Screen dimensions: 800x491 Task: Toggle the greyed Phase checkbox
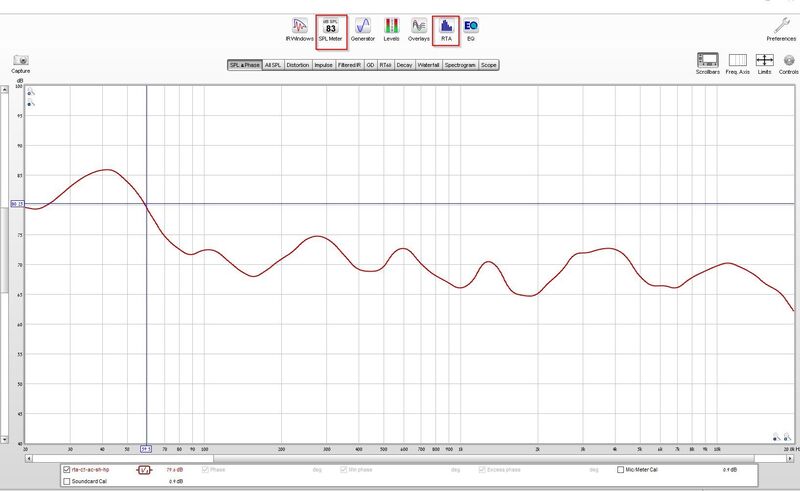[x=205, y=470]
